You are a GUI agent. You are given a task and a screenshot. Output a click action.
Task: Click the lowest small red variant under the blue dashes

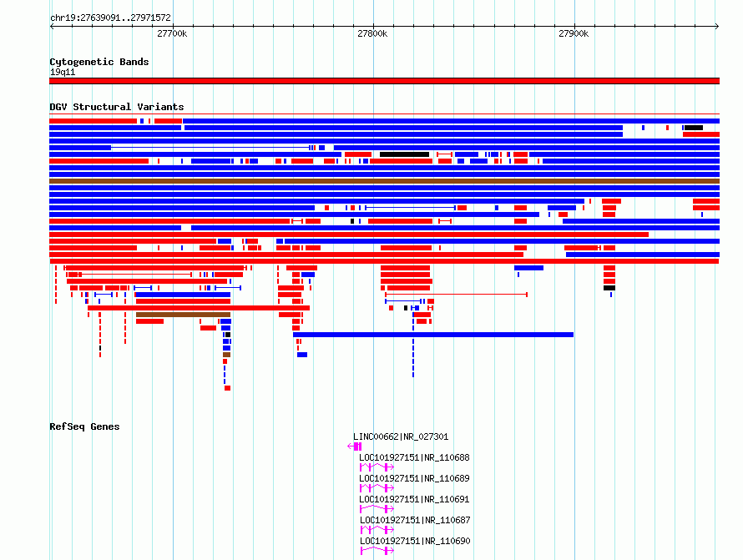pyautogui.click(x=227, y=388)
